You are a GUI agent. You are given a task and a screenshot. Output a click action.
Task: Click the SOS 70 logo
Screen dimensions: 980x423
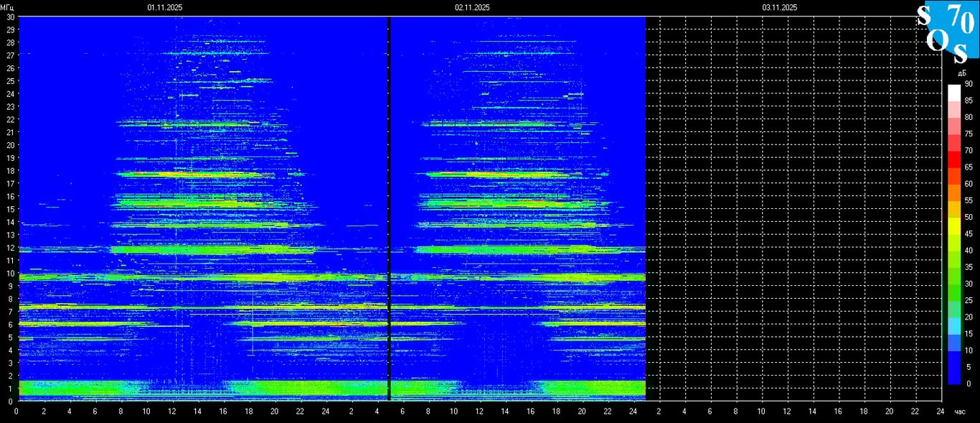coord(948,33)
